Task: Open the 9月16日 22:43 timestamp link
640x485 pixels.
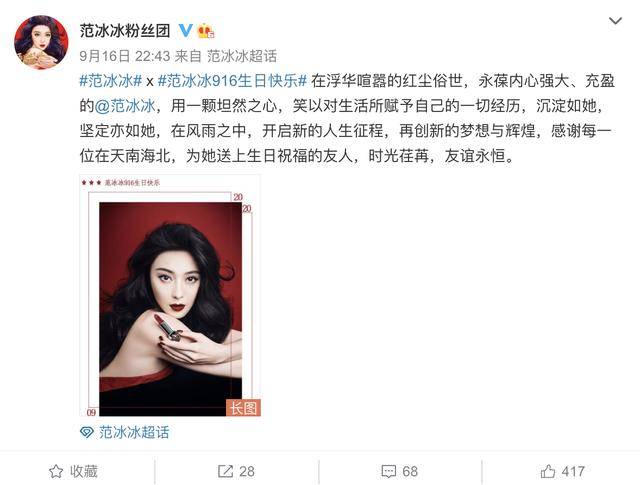Action: 125,56
